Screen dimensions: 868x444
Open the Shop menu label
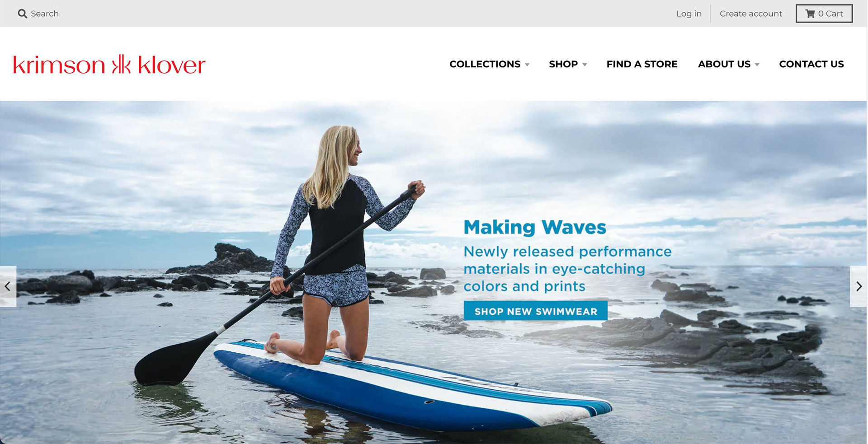click(x=563, y=64)
